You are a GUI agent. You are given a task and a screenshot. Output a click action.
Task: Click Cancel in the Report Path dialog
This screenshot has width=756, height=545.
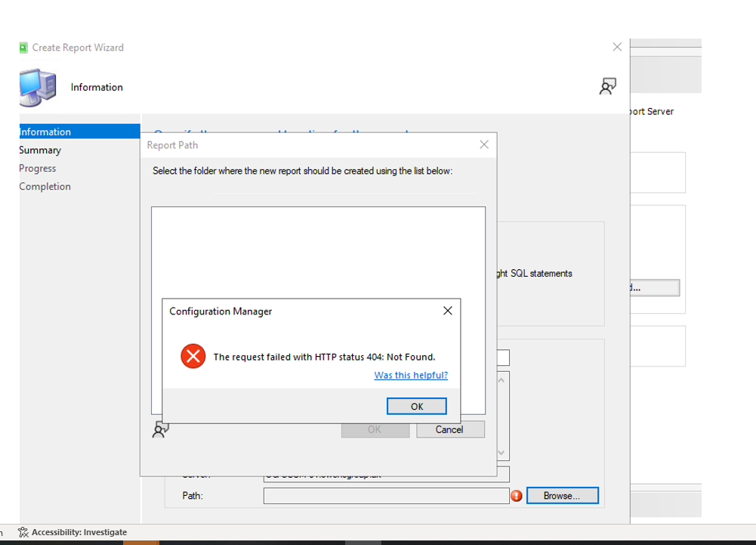coord(450,429)
